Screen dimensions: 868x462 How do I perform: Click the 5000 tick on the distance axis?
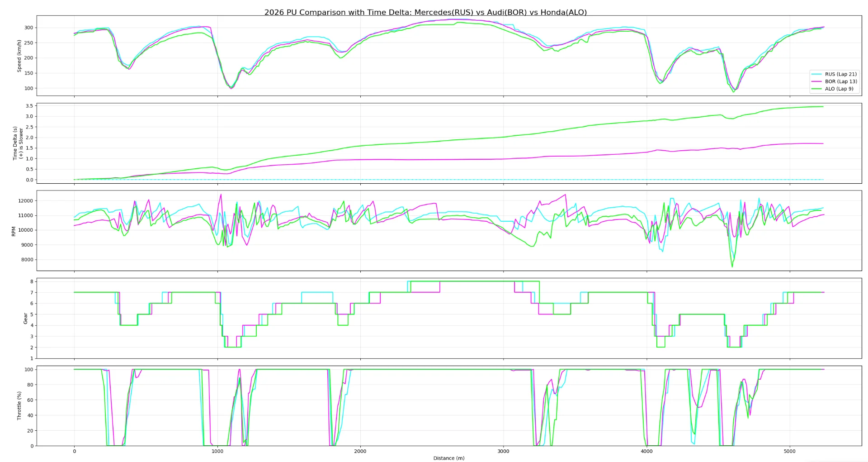coord(790,451)
